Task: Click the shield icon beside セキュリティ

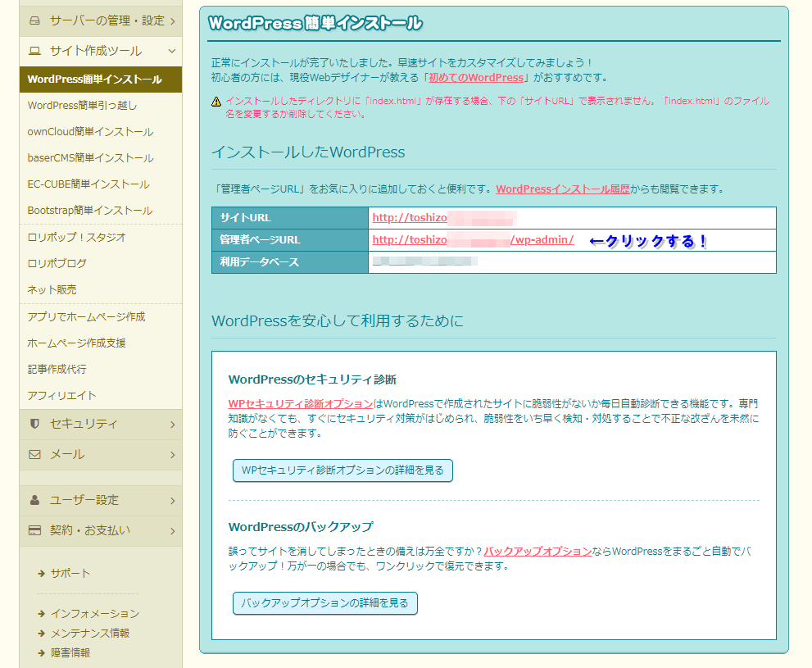Action: (x=34, y=424)
